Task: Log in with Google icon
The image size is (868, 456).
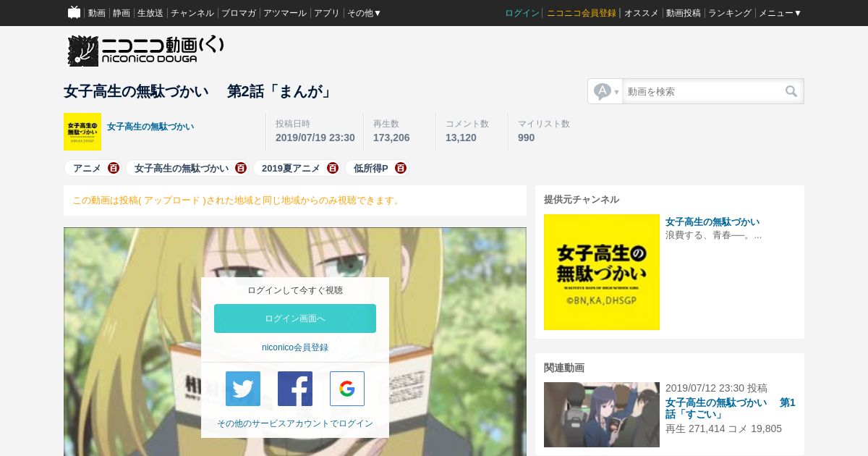Action: tap(347, 389)
